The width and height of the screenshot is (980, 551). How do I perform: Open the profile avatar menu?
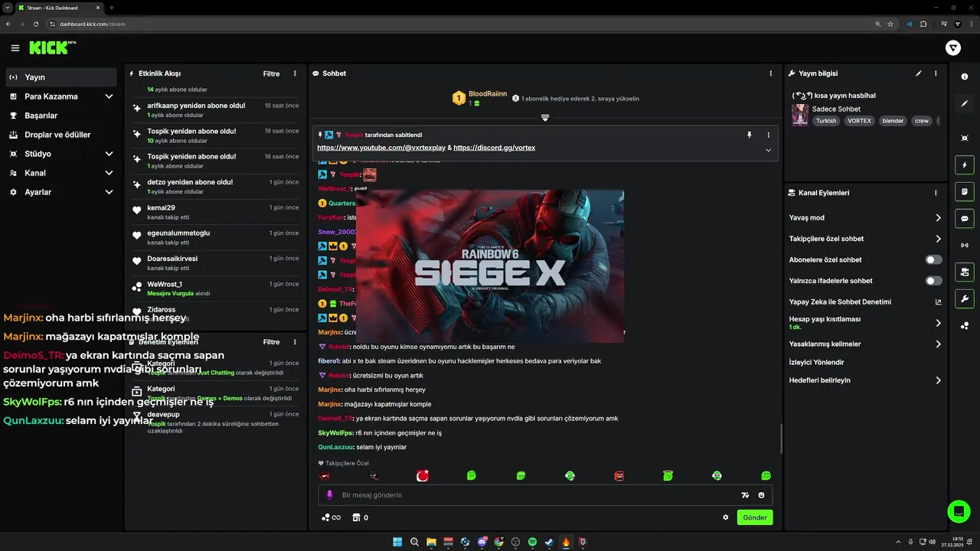(953, 48)
